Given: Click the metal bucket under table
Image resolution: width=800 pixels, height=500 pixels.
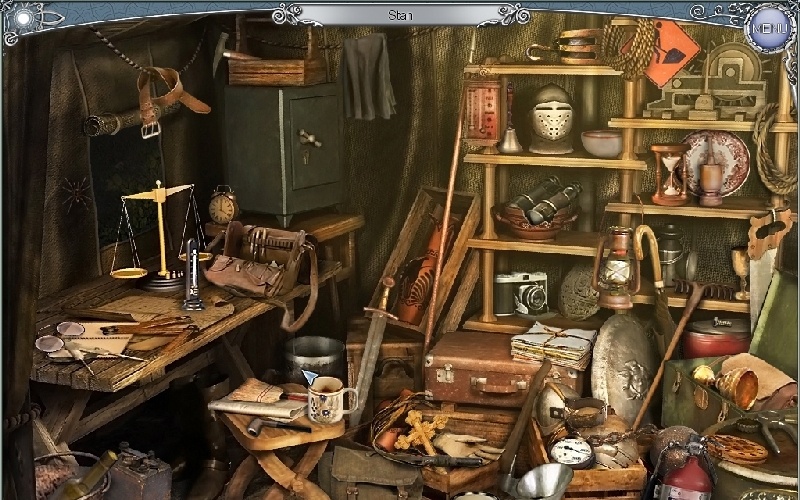Looking at the screenshot, I should (x=315, y=357).
